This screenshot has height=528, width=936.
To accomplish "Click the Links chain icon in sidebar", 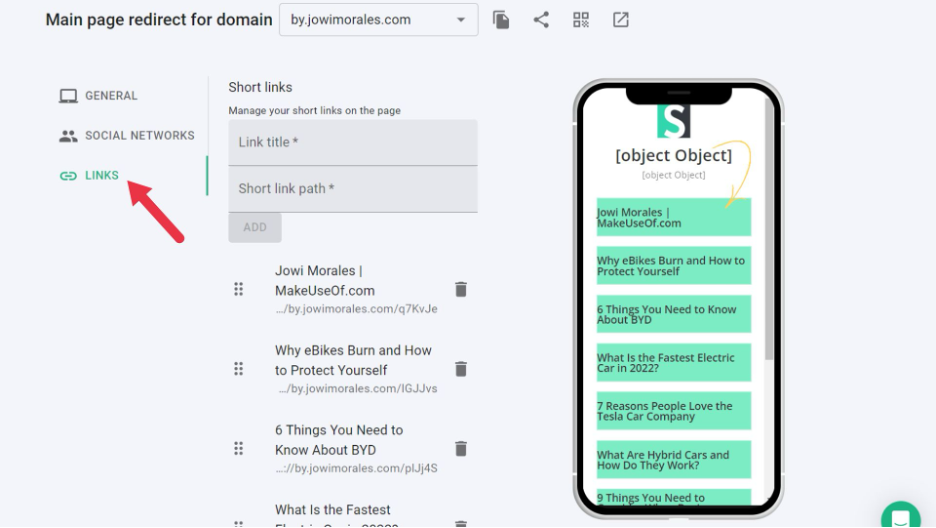I will [x=68, y=175].
